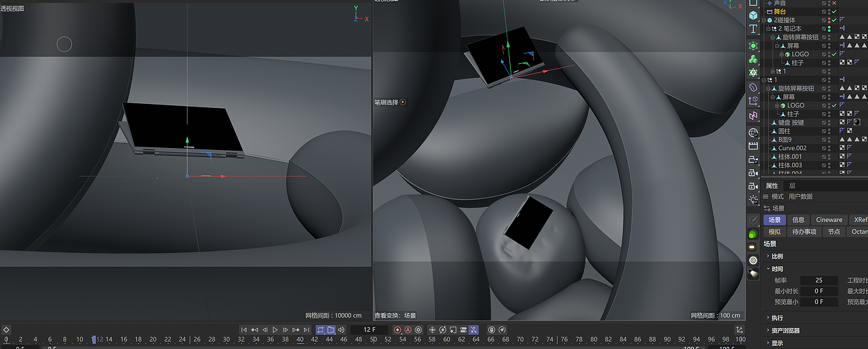The height and width of the screenshot is (349, 868).
Task: Toggle Parameter keyframe recording icon
Action: point(463,330)
